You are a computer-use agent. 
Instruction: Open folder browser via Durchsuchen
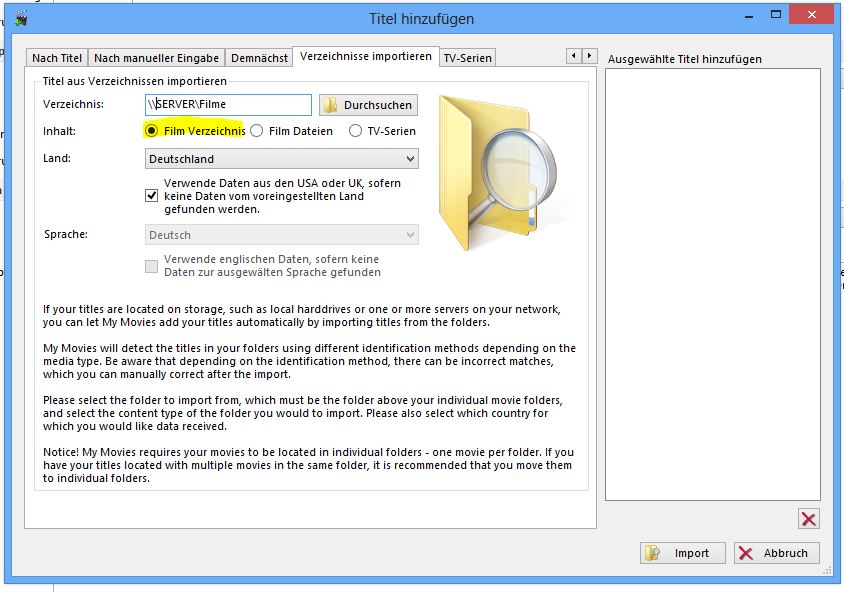(368, 105)
